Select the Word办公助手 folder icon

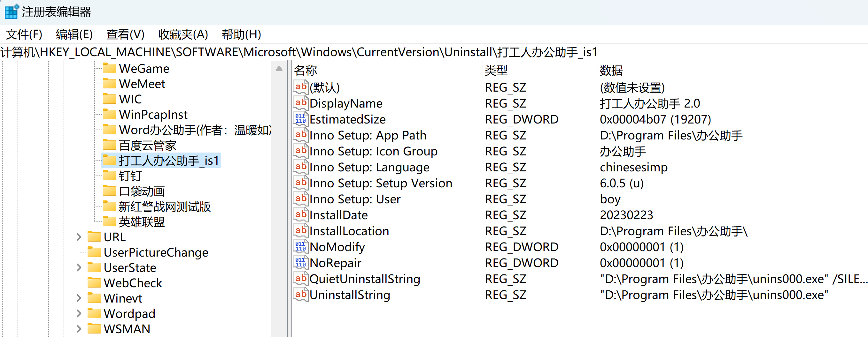109,130
